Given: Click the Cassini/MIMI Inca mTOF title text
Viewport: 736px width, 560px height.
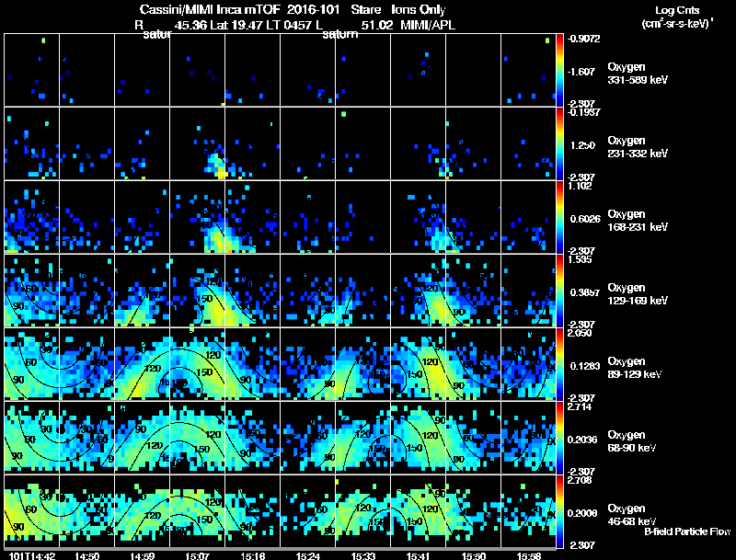Looking at the screenshot, I should 210,10.
